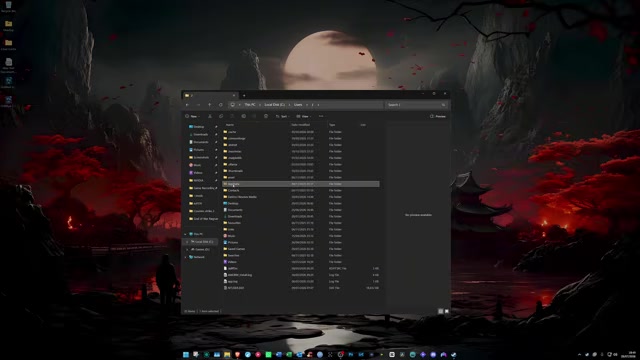640x360 pixels.
Task: Select the Music folder in the file list
Action: (301, 236)
